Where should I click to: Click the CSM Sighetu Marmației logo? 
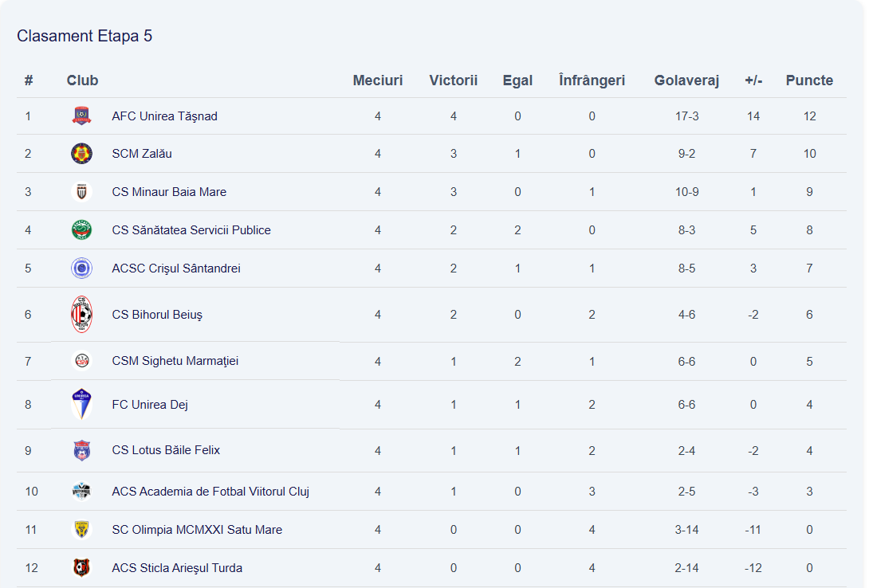point(81,361)
